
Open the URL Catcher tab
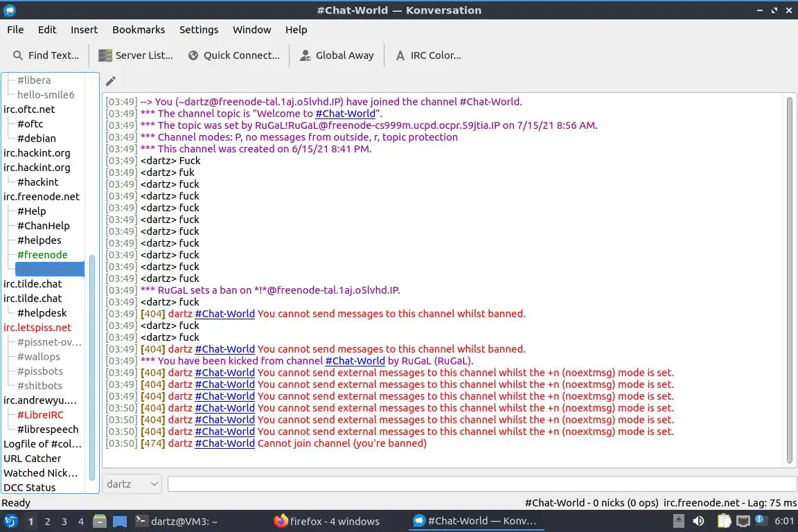(x=32, y=459)
